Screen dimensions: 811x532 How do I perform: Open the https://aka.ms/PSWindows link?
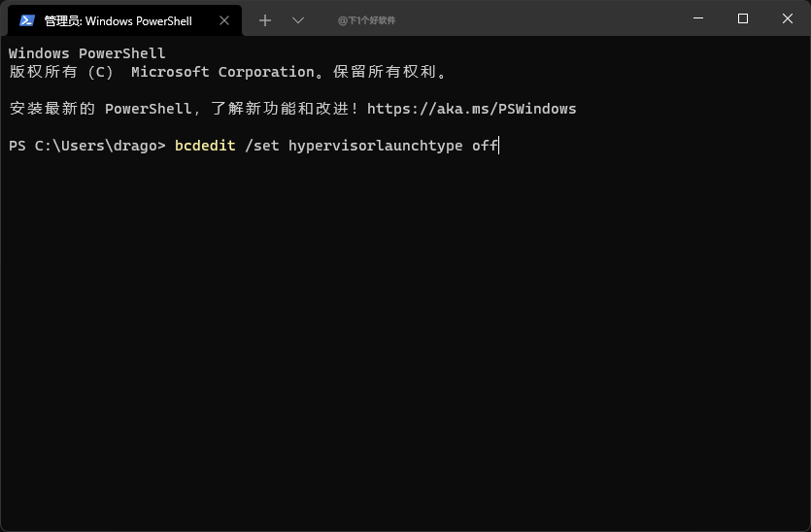tap(471, 109)
